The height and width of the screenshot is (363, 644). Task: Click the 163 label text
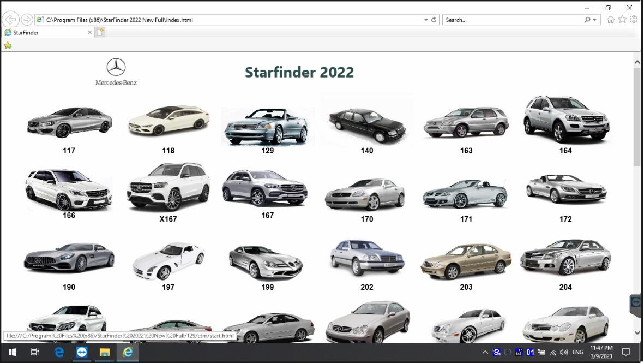(466, 151)
